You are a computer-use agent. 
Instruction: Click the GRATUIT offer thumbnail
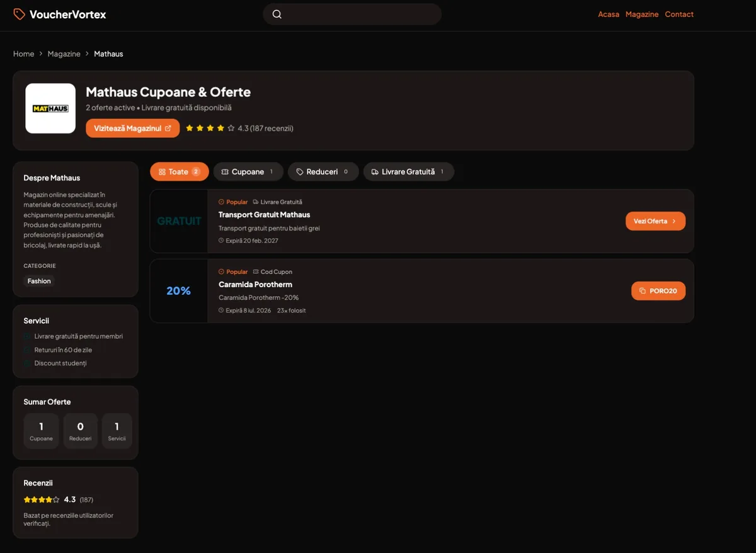179,221
